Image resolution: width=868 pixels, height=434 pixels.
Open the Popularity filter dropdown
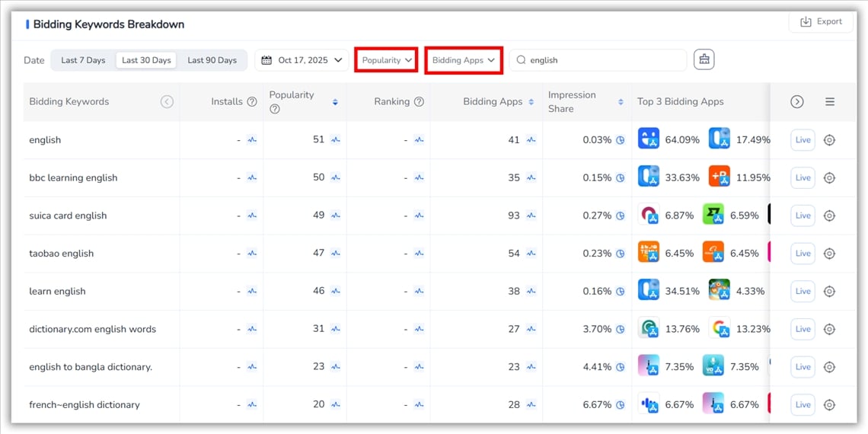point(386,60)
